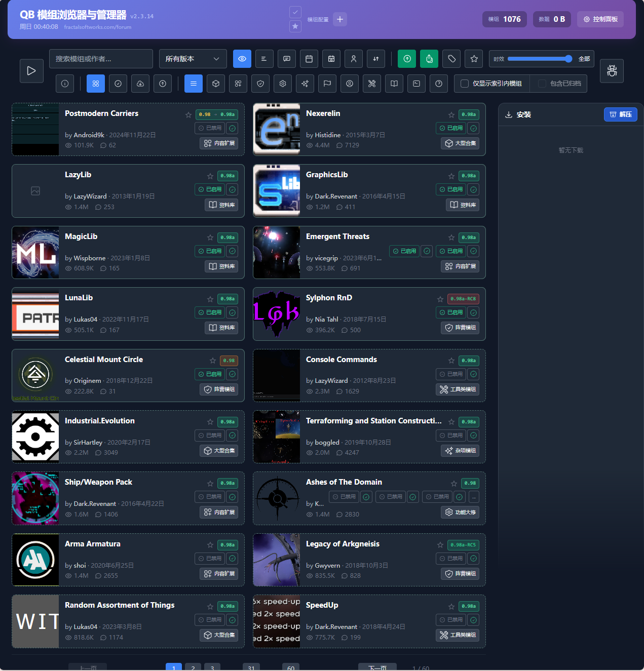644x671 pixels.
Task: Focus the mod or author search field
Action: point(101,59)
